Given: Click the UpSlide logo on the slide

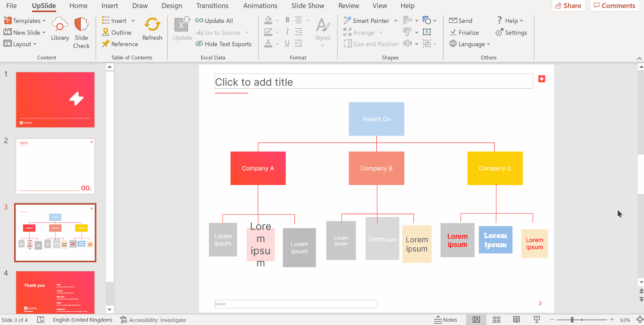Looking at the screenshot, I should tap(542, 79).
